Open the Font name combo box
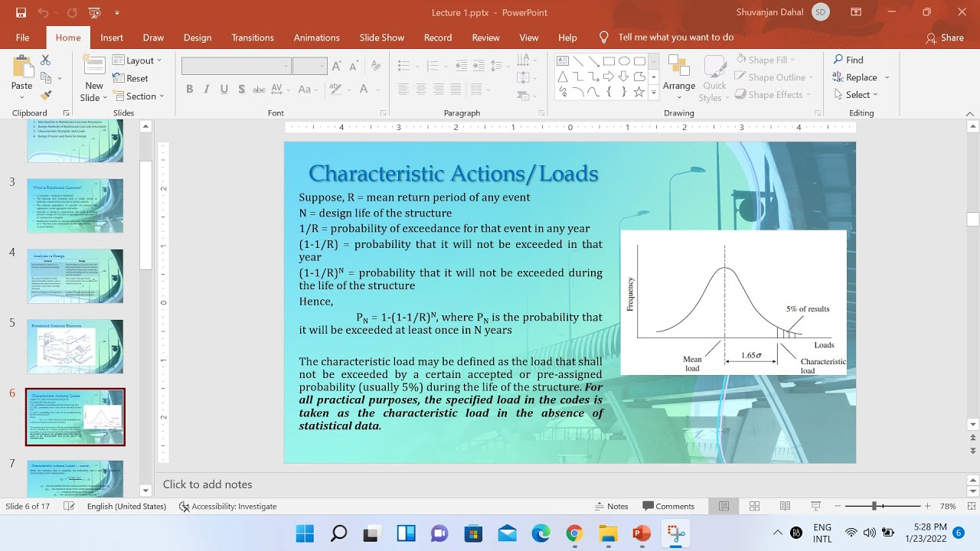Image resolution: width=980 pixels, height=551 pixels. [236, 66]
